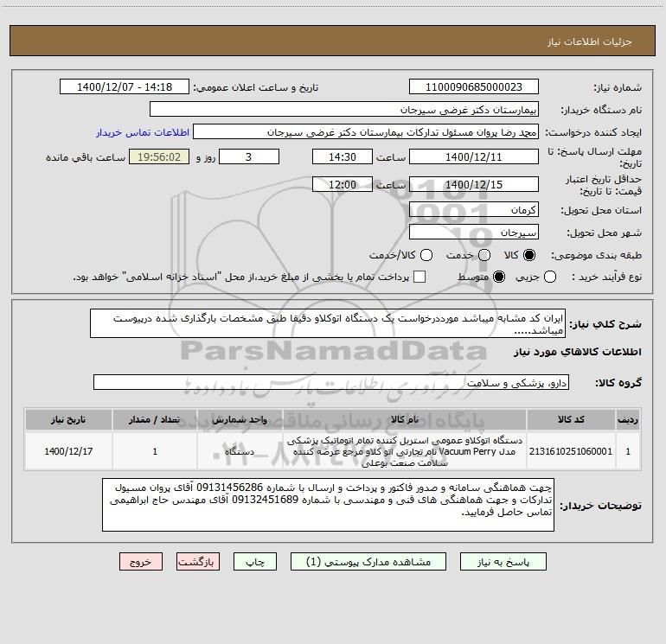The image size is (666, 644).
Task: Click the quantity cell 1 beside دستگاه
Action: [x=155, y=451]
